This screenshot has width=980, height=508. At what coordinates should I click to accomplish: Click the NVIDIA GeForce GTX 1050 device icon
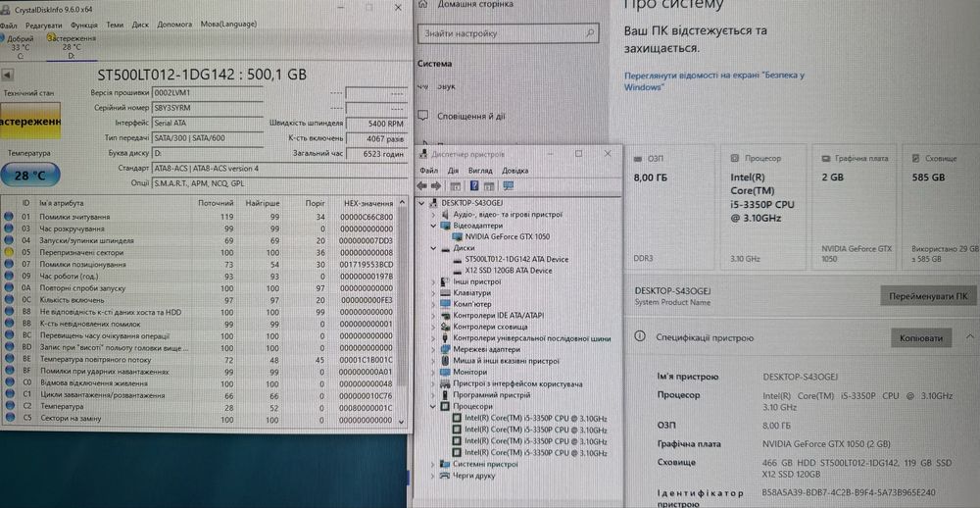coord(457,236)
